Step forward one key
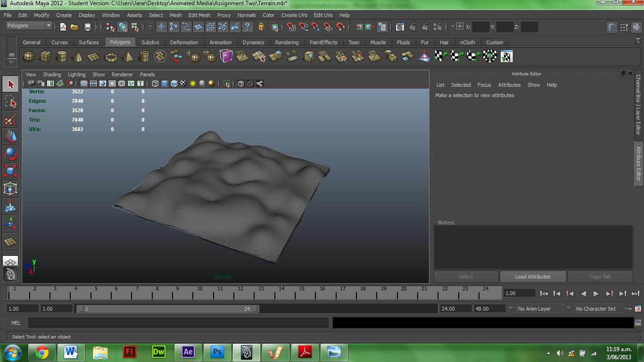 click(609, 293)
